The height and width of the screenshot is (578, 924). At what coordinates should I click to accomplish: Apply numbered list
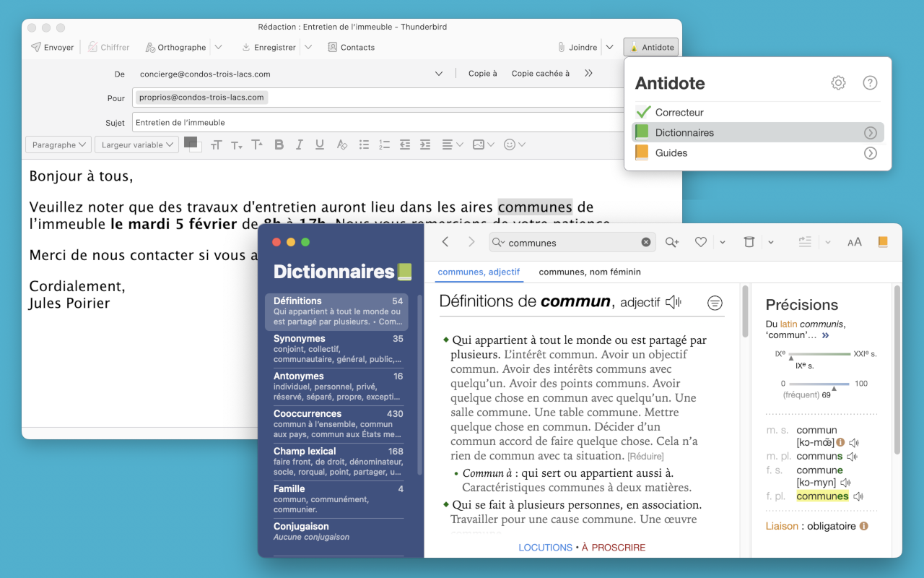tap(384, 144)
